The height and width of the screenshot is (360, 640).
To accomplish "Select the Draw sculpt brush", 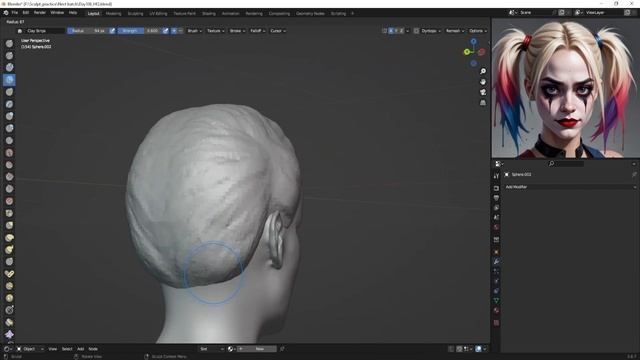I will click(x=9, y=43).
